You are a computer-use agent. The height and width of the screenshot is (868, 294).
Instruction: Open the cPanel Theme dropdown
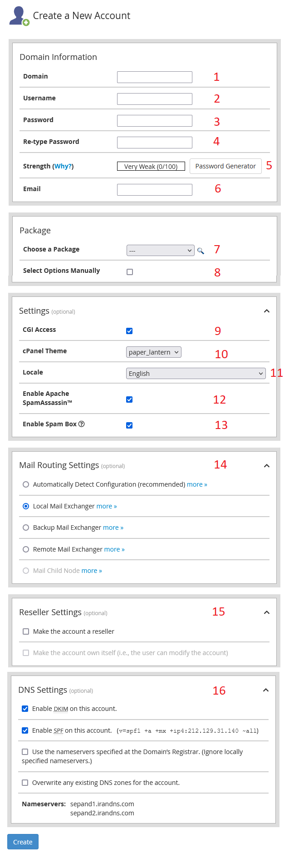coord(154,352)
